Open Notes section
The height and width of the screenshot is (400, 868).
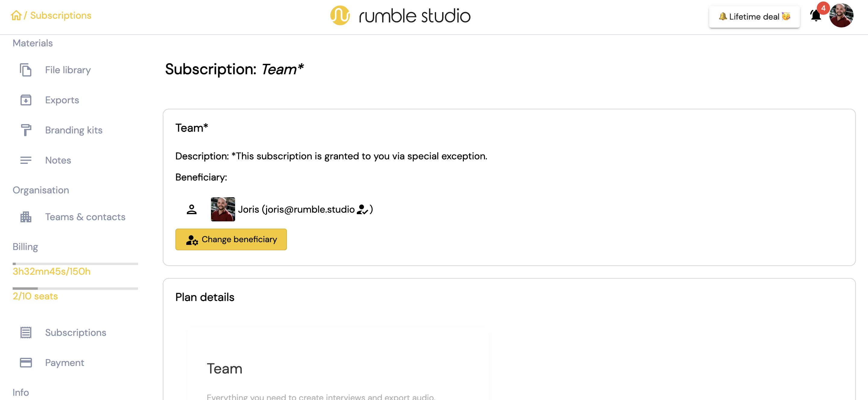click(58, 160)
